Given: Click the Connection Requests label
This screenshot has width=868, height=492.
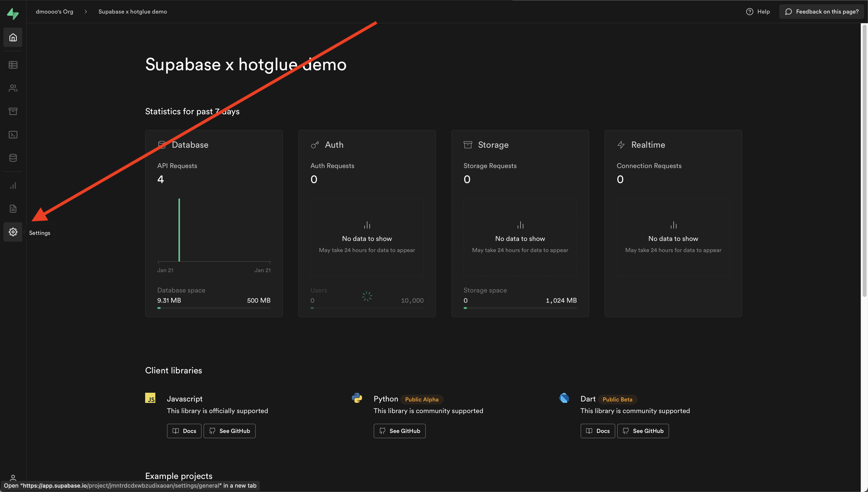Looking at the screenshot, I should (649, 166).
